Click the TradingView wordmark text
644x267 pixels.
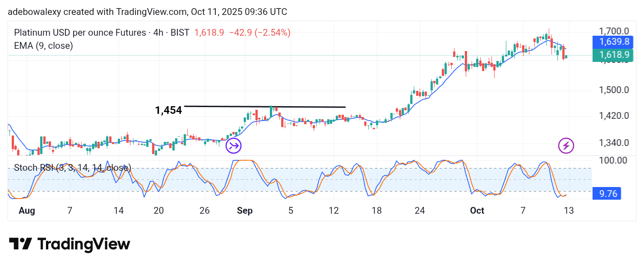(83, 244)
